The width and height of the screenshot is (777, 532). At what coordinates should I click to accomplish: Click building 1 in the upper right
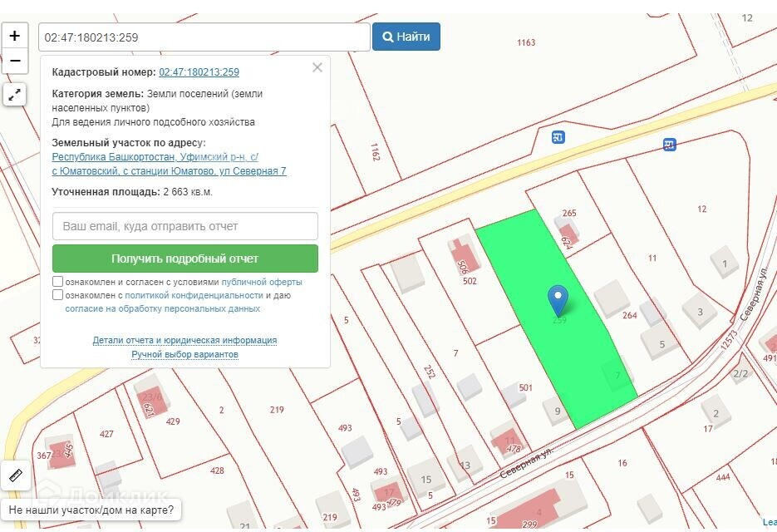(x=725, y=264)
